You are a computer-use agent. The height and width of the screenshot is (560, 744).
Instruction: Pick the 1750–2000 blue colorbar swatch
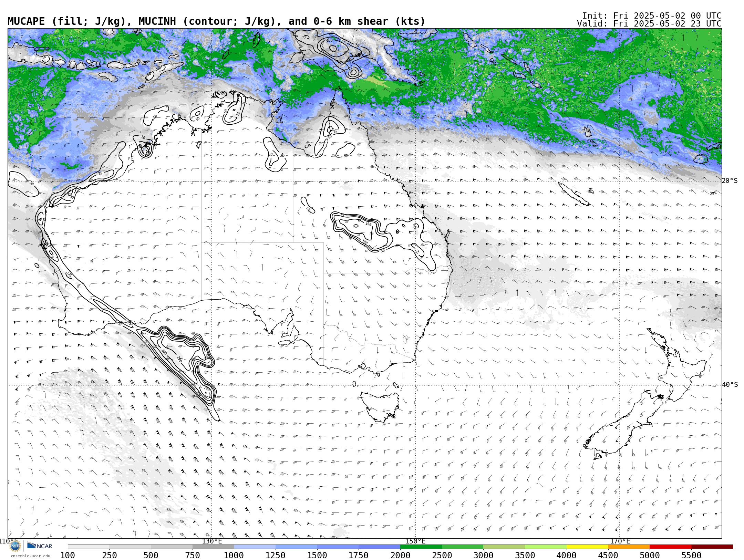[x=380, y=547]
